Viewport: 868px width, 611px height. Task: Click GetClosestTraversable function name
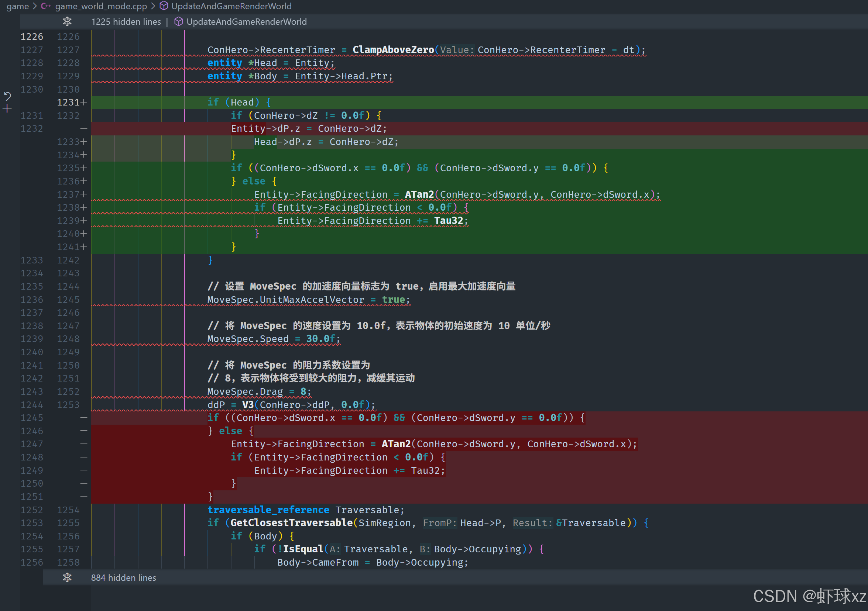coord(291,522)
